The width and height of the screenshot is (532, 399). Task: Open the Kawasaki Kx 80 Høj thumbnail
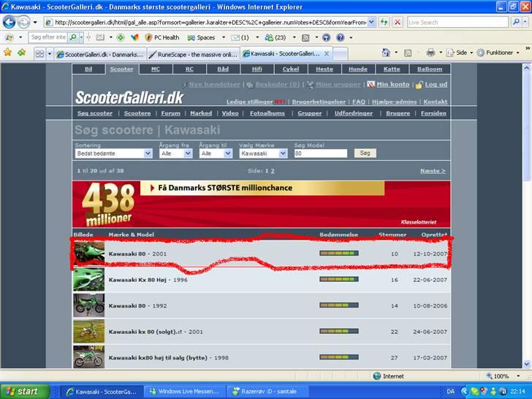coord(88,280)
